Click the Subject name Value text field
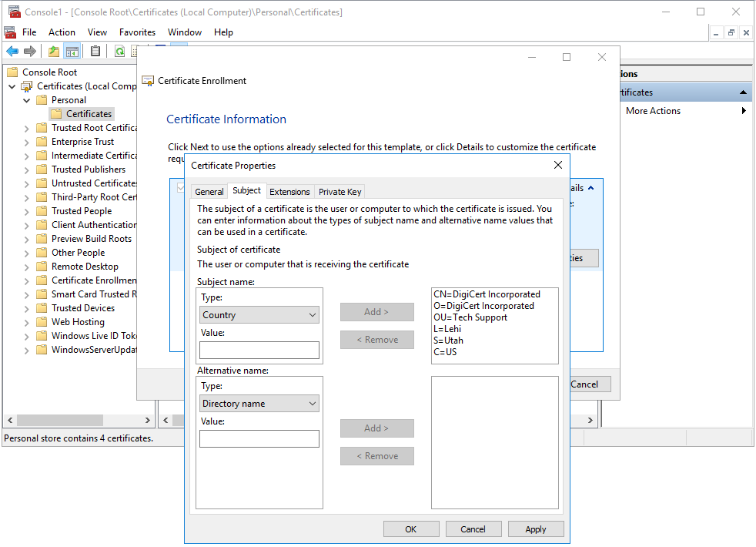 (x=259, y=351)
